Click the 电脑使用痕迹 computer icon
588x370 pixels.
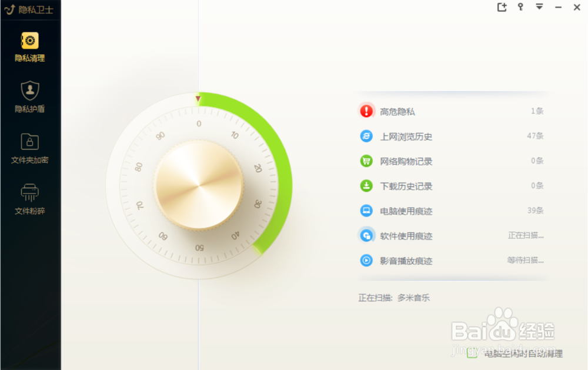point(366,211)
